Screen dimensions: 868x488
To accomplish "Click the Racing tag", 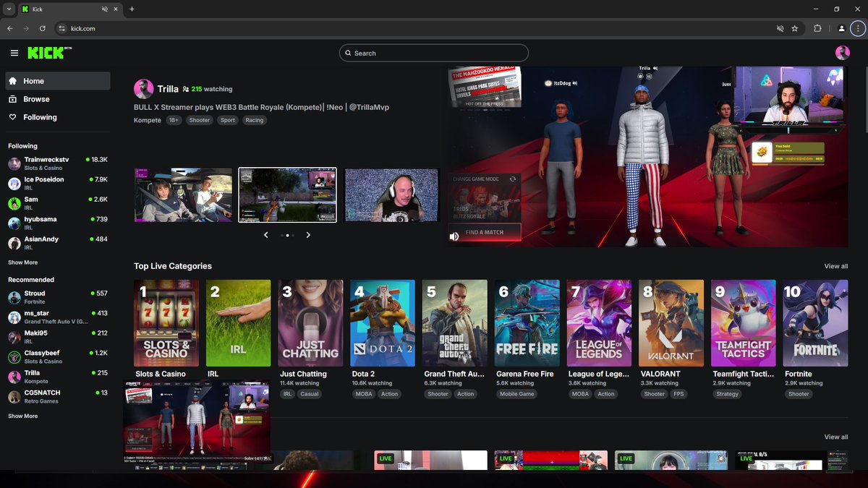I will 255,120.
